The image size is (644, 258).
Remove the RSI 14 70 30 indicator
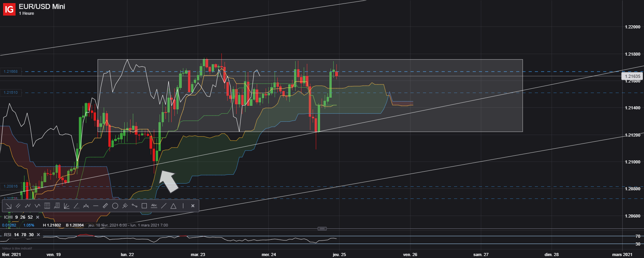click(x=38, y=235)
